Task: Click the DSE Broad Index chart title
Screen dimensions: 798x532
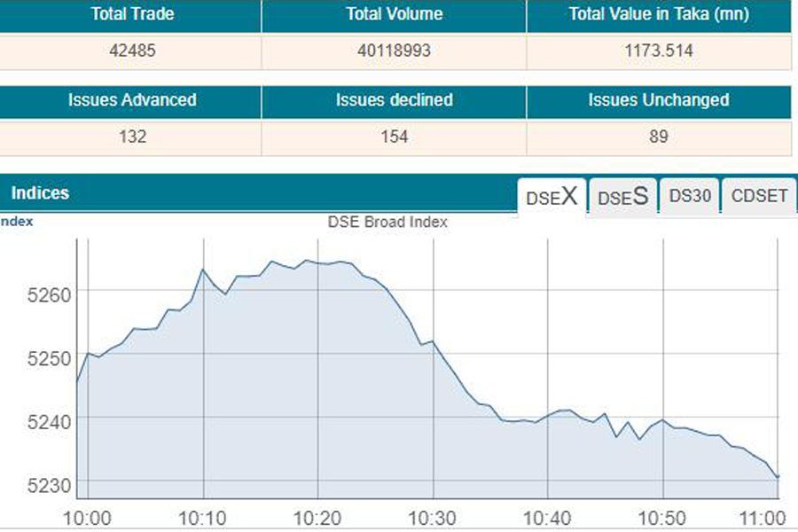Action: coord(387,223)
